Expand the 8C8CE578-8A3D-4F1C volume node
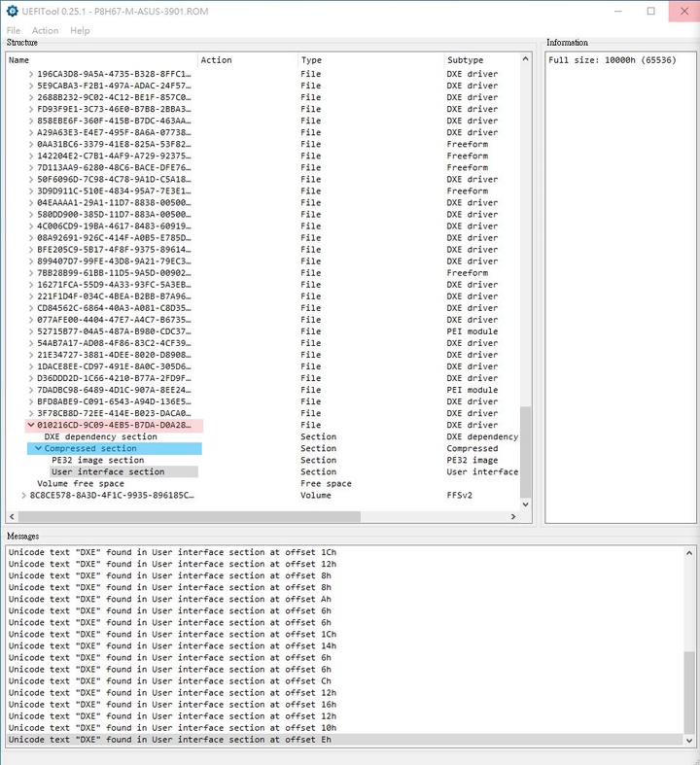700x765 pixels. click(24, 495)
